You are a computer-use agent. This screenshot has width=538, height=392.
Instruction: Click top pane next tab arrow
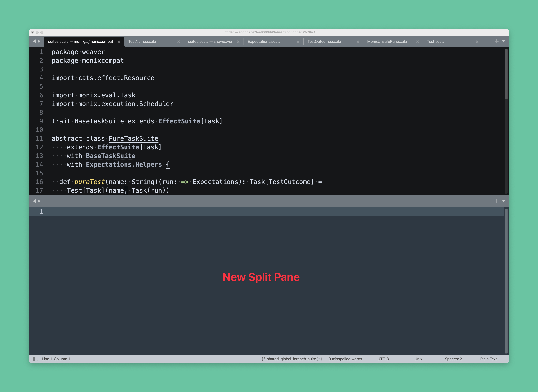point(39,41)
